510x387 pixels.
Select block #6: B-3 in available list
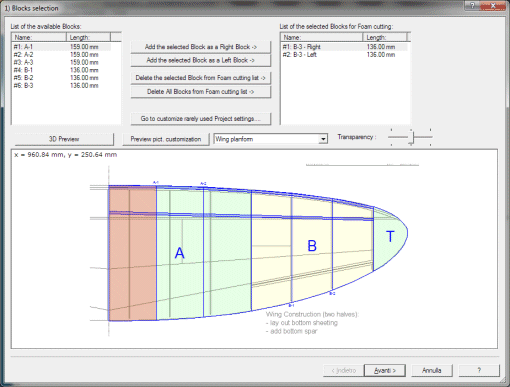point(61,86)
